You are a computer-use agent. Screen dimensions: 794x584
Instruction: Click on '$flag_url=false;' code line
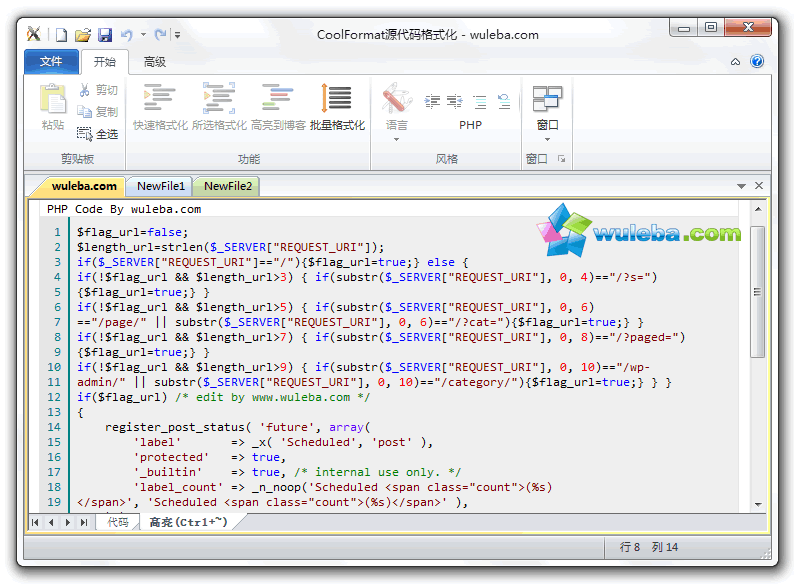coord(133,232)
